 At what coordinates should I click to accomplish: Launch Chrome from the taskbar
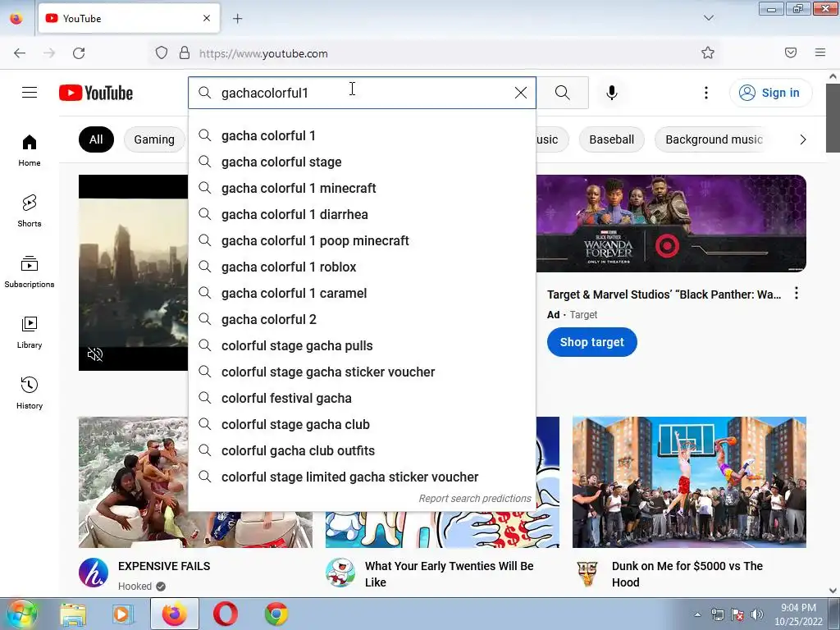tap(276, 614)
